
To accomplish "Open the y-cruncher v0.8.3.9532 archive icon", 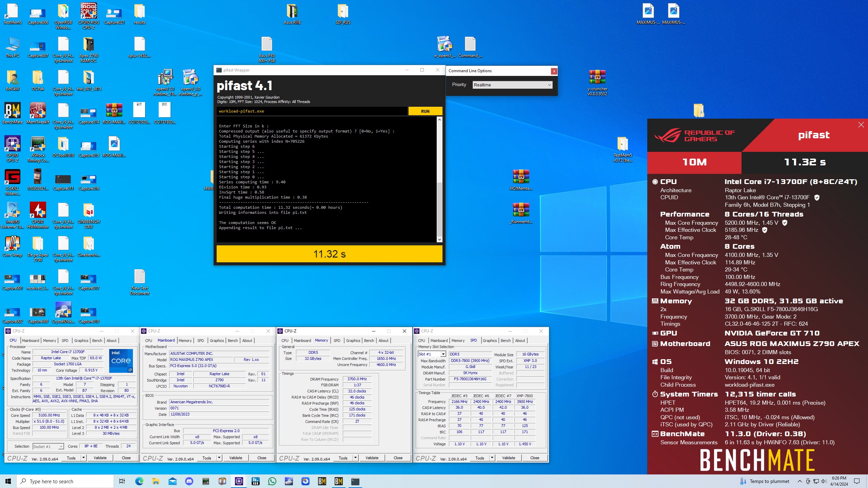I will pyautogui.click(x=597, y=83).
